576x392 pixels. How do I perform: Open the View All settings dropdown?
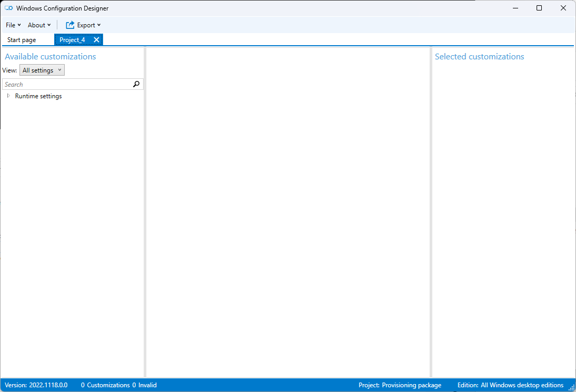(x=42, y=70)
